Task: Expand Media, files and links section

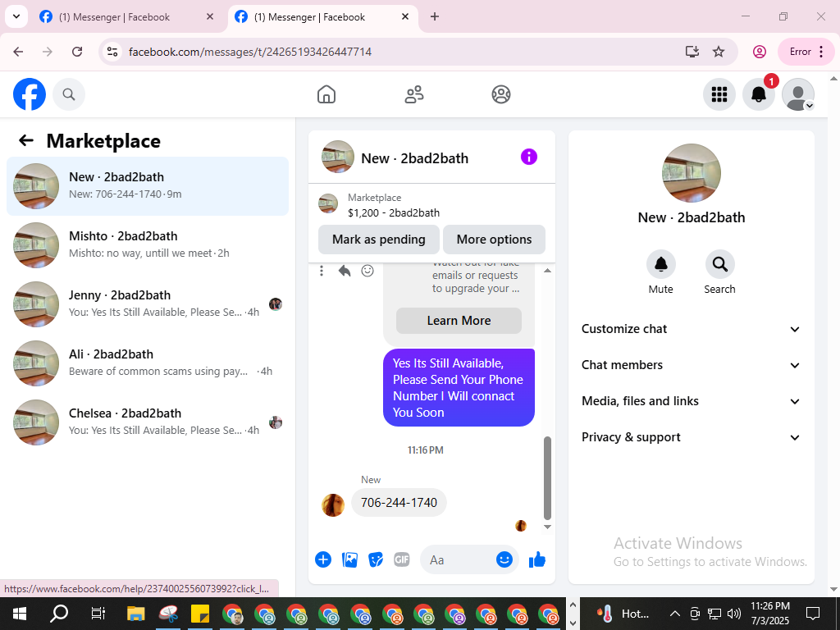Action: pyautogui.click(x=691, y=401)
